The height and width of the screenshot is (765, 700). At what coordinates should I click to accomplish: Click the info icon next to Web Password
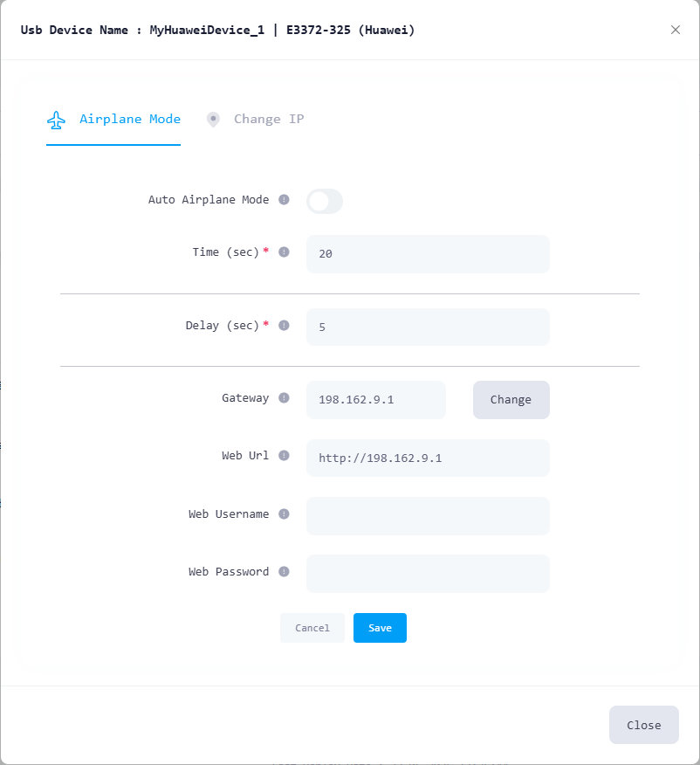284,571
